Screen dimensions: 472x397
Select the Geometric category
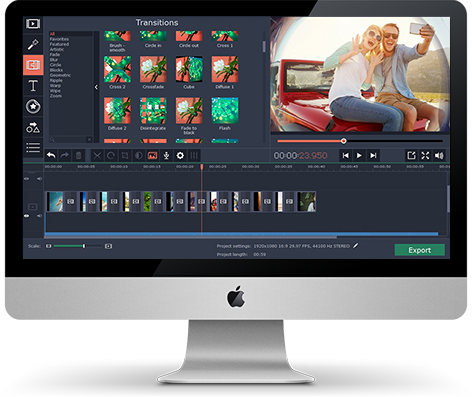[60, 75]
